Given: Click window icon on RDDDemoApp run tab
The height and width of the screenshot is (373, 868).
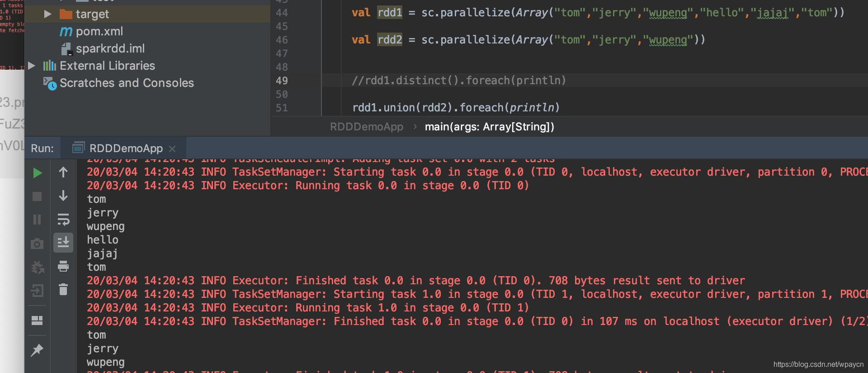Looking at the screenshot, I should coord(79,148).
